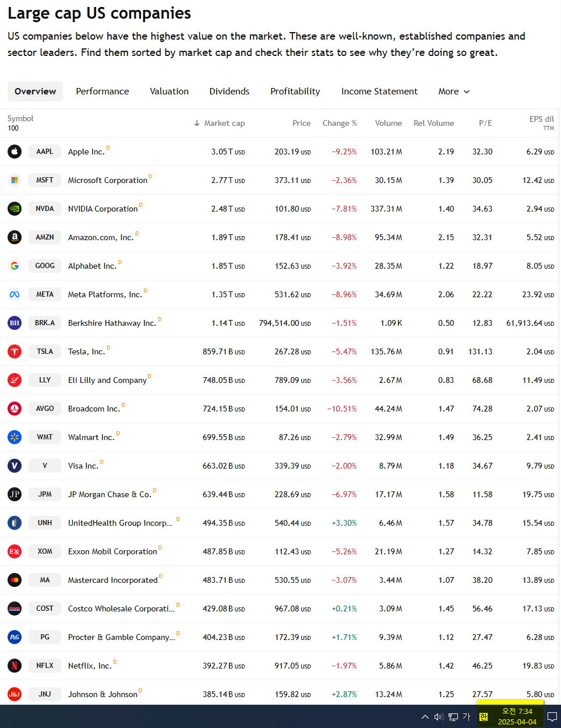Sort by Rel Volume column header
This screenshot has width=561, height=728.
coord(433,123)
